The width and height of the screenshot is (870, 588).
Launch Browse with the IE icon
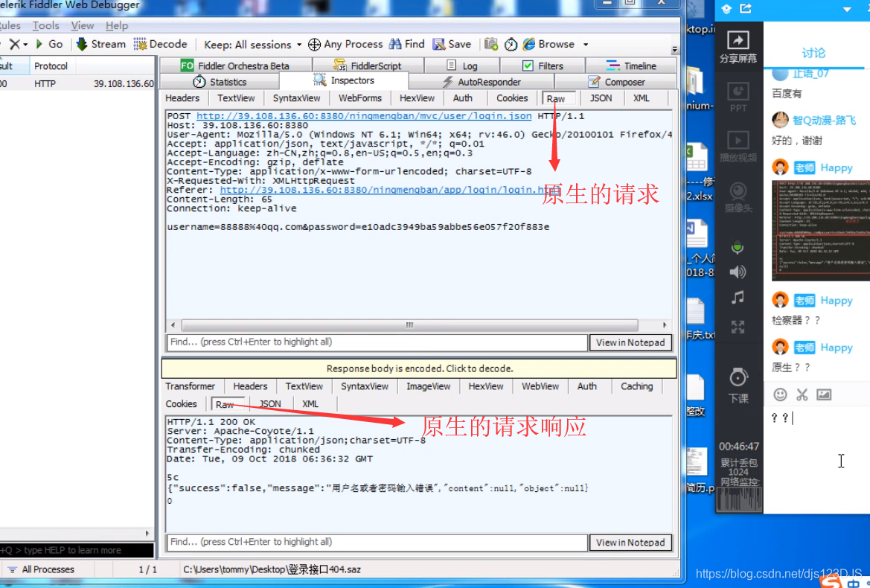pos(529,44)
